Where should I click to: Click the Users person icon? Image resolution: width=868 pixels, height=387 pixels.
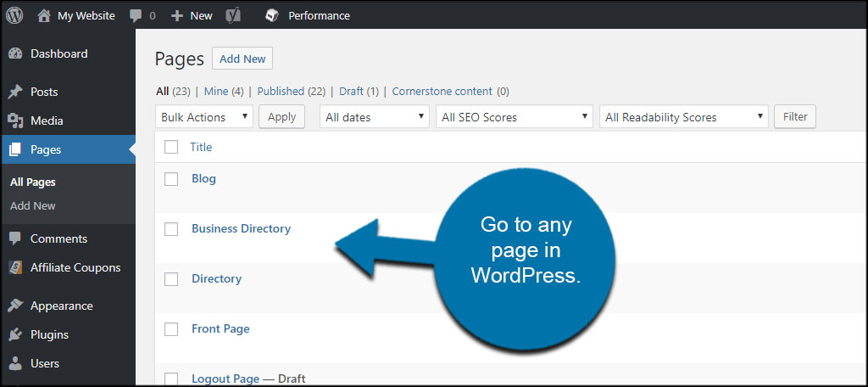15,364
